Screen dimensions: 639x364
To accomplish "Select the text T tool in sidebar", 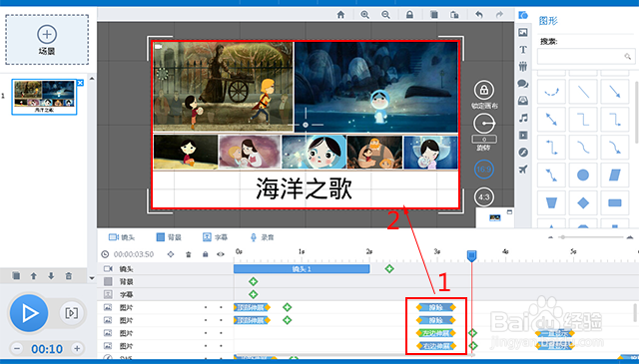I will 523,49.
